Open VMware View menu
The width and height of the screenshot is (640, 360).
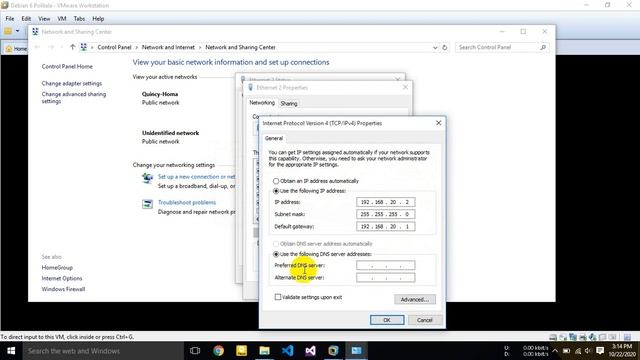[44, 19]
